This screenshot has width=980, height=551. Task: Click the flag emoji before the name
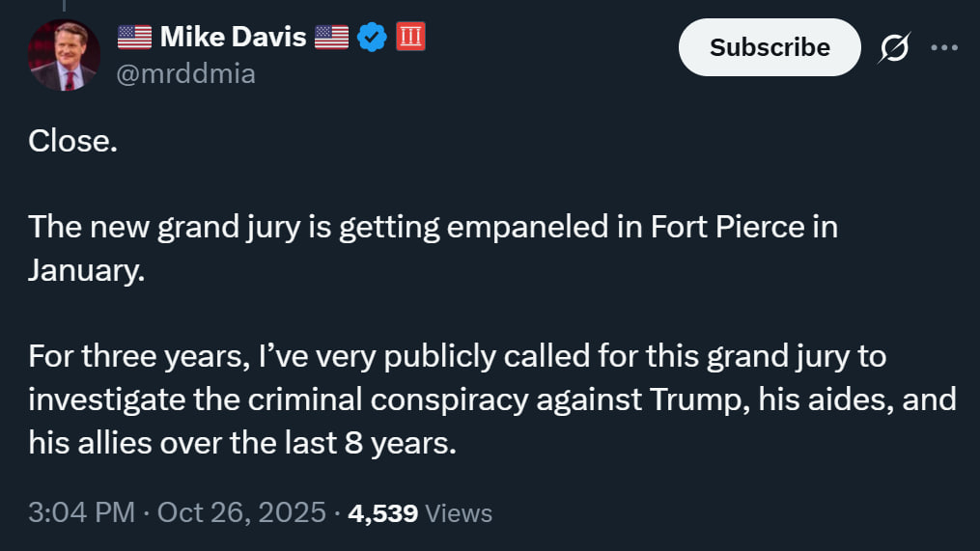point(134,38)
